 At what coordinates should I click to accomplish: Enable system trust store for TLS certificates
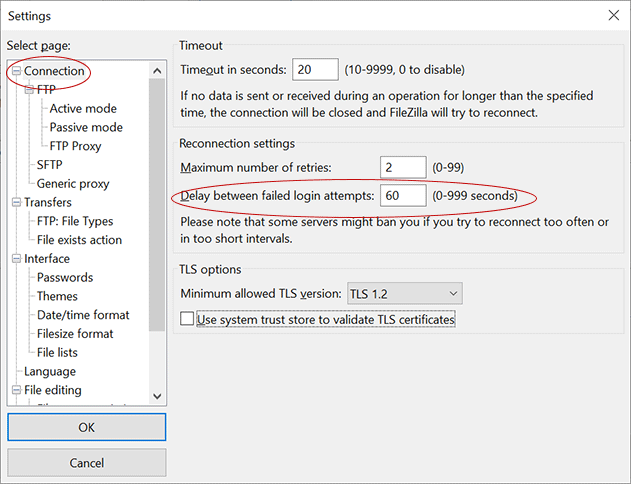(187, 320)
